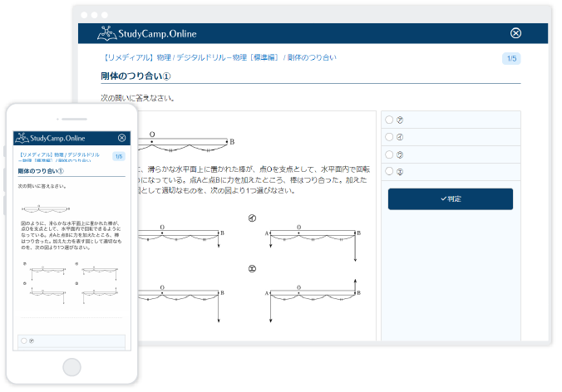
Task: Click the StudyCamp.Online logo on the phone
Action: [x=50, y=138]
